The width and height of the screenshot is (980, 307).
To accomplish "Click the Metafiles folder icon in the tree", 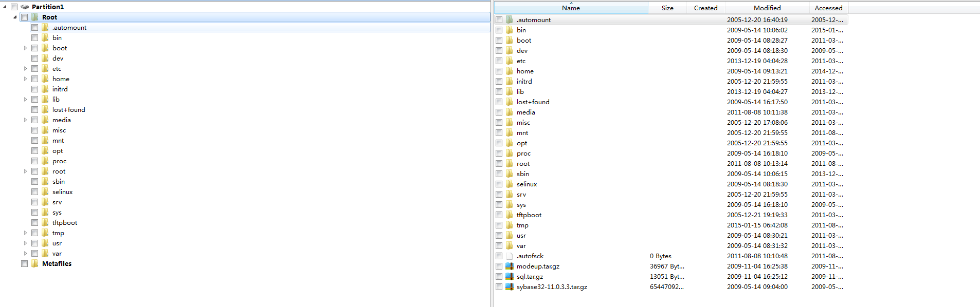I will pyautogui.click(x=35, y=263).
